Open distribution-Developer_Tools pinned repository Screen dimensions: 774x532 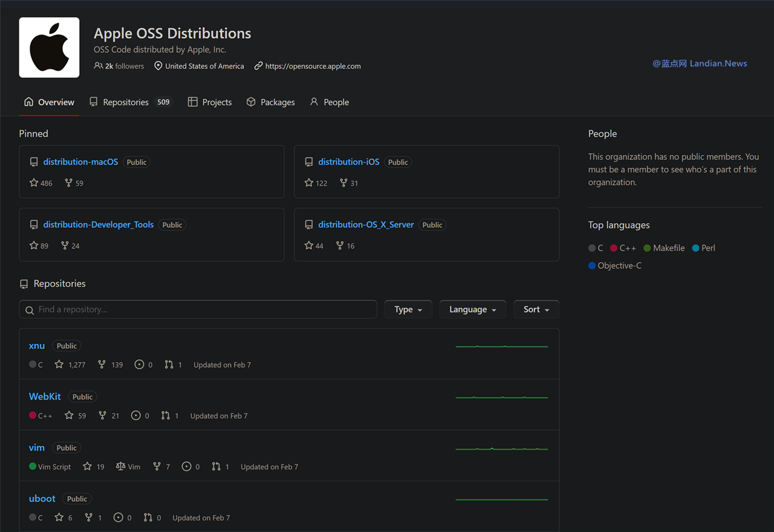(x=99, y=224)
